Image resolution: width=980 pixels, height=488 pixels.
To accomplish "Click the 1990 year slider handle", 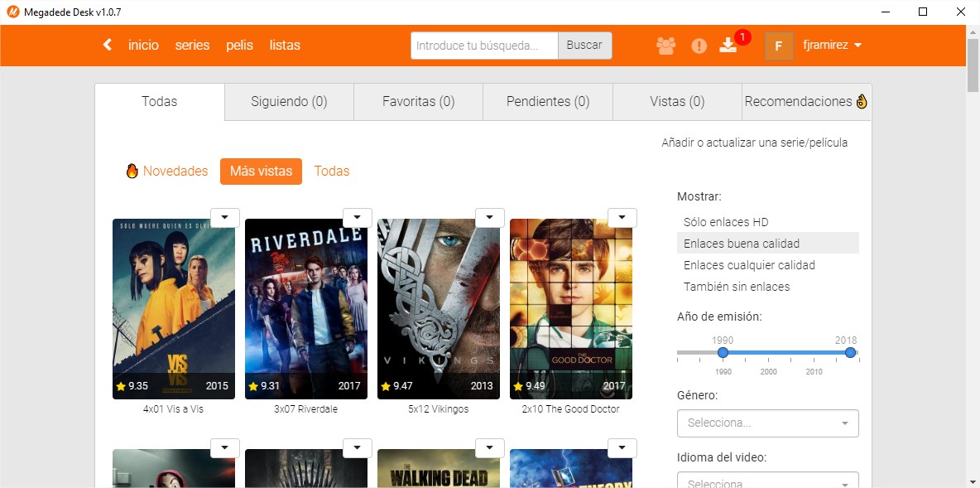I will tap(723, 353).
